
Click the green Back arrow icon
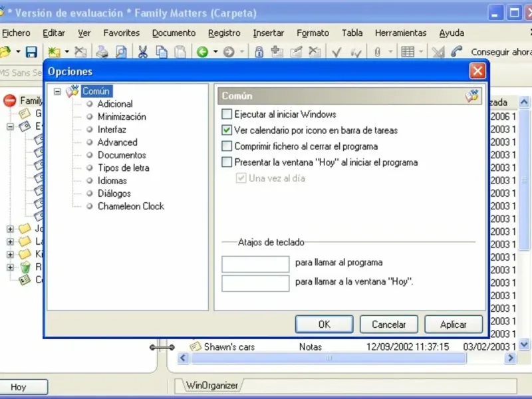click(x=202, y=52)
